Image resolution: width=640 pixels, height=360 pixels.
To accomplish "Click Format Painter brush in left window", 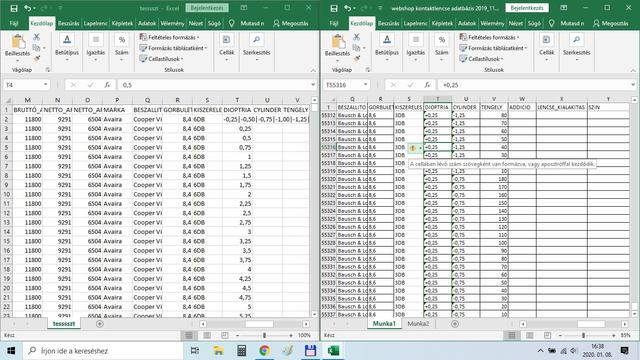I will [36, 59].
